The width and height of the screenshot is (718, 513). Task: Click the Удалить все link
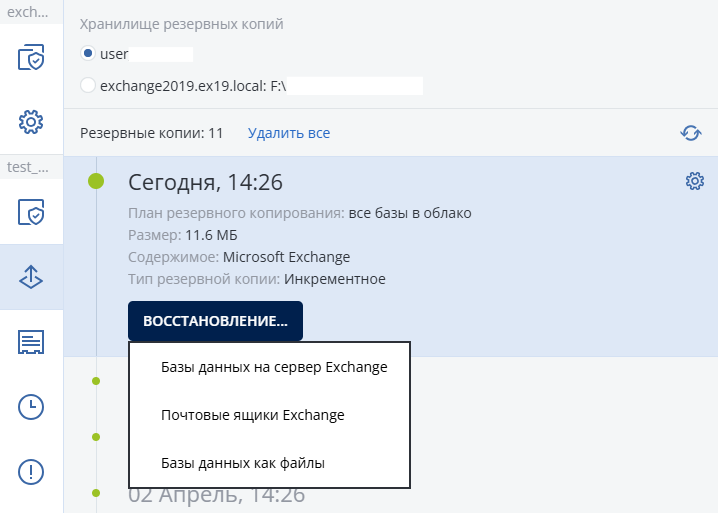289,133
